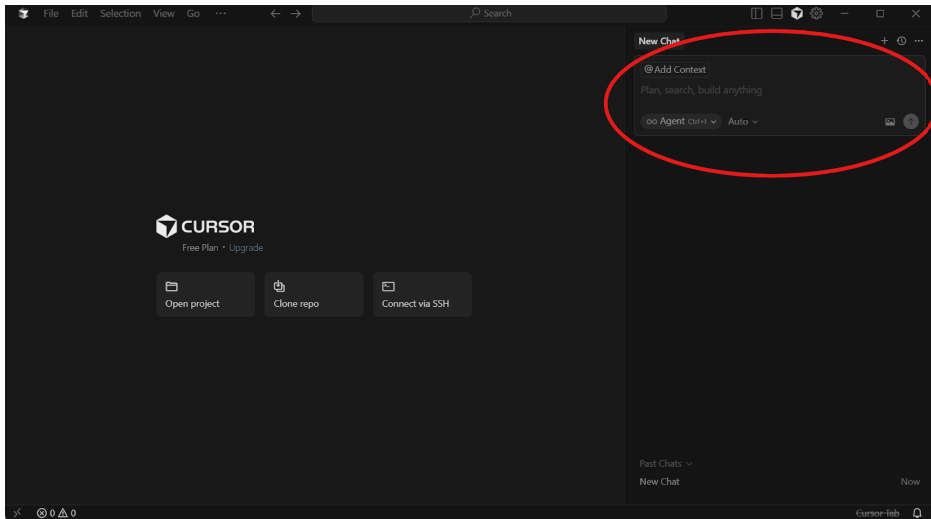Click Cursor Tab in status bar
Screen dimensions: 931x519
click(x=877, y=513)
